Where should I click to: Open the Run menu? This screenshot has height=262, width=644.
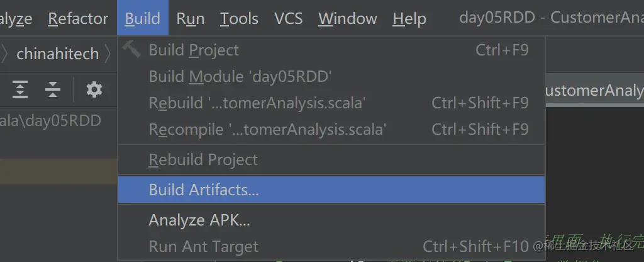click(x=190, y=18)
